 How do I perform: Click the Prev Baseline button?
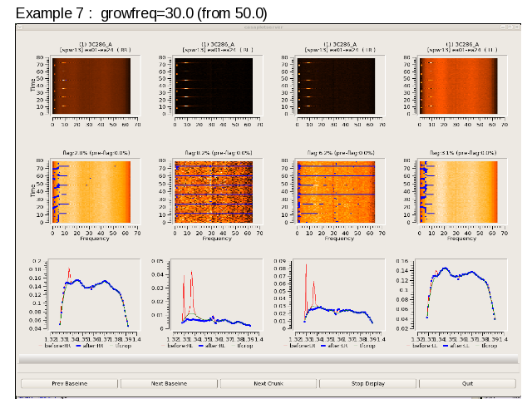tap(69, 383)
